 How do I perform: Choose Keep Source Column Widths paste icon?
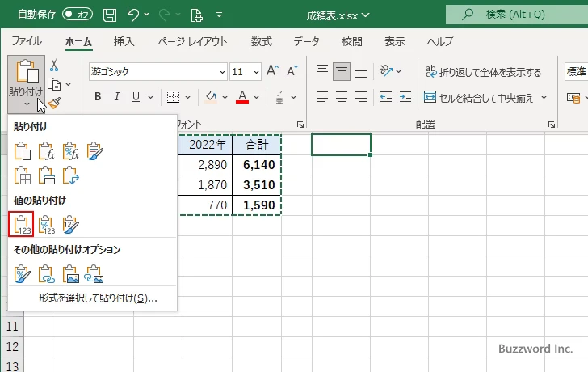click(47, 175)
